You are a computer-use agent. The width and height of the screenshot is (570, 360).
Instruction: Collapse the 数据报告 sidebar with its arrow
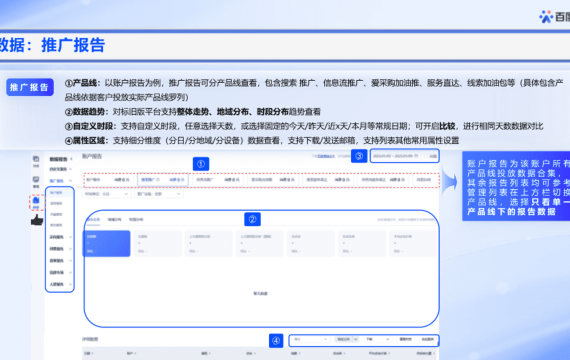pos(71,159)
